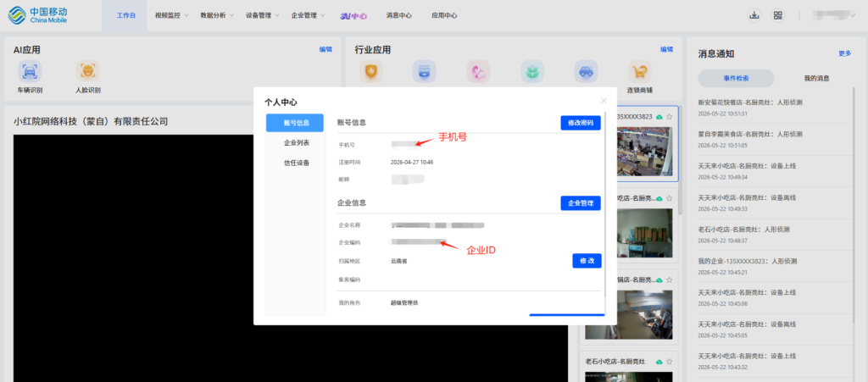Open the user account dropdown arrow
This screenshot has height=382, width=868.
(853, 15)
